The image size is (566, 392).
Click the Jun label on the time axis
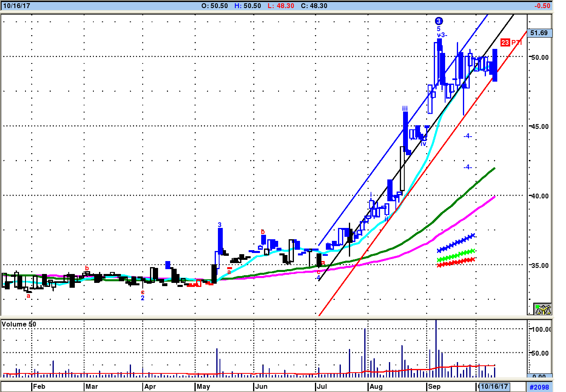click(262, 387)
